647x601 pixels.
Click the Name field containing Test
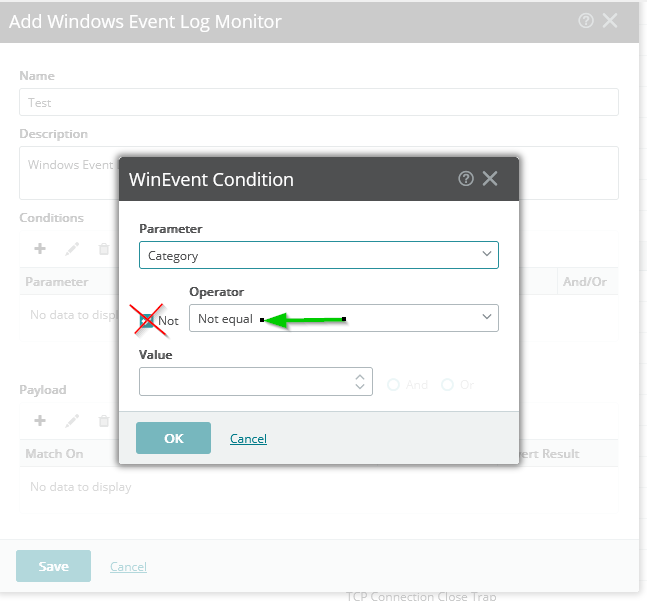tap(319, 102)
